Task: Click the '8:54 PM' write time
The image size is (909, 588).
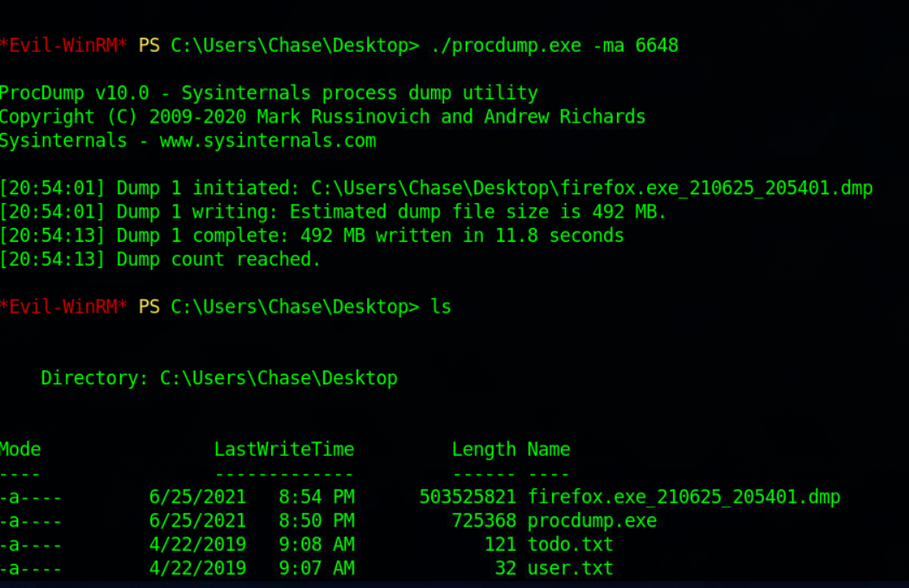Action: (x=316, y=497)
